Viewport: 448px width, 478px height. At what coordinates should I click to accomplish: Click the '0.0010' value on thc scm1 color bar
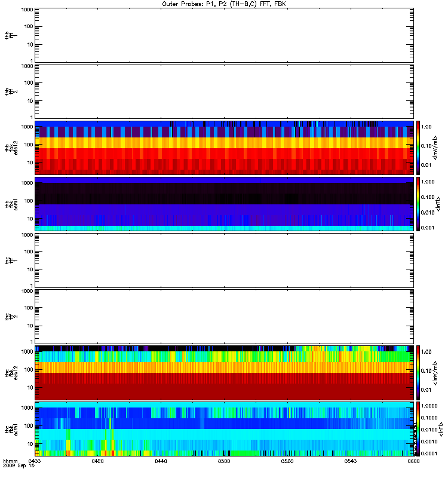pyautogui.click(x=429, y=442)
